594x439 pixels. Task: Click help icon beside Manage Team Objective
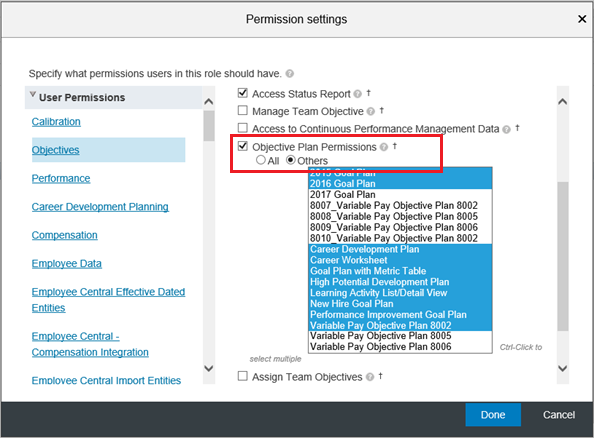pyautogui.click(x=370, y=111)
